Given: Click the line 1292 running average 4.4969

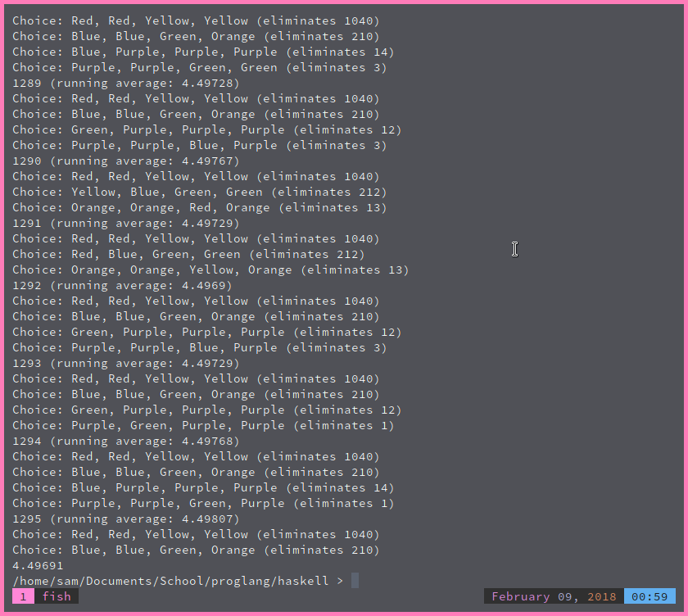Looking at the screenshot, I should (x=122, y=286).
